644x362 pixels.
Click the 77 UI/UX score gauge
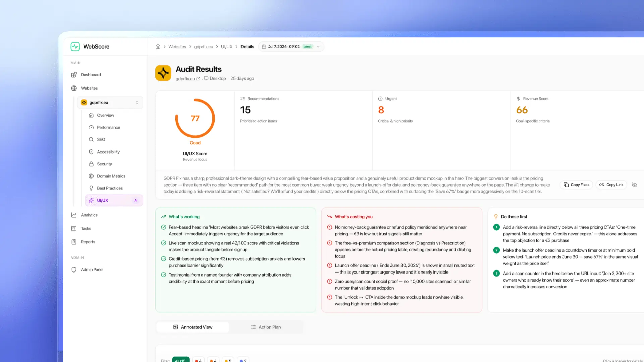[x=195, y=118]
